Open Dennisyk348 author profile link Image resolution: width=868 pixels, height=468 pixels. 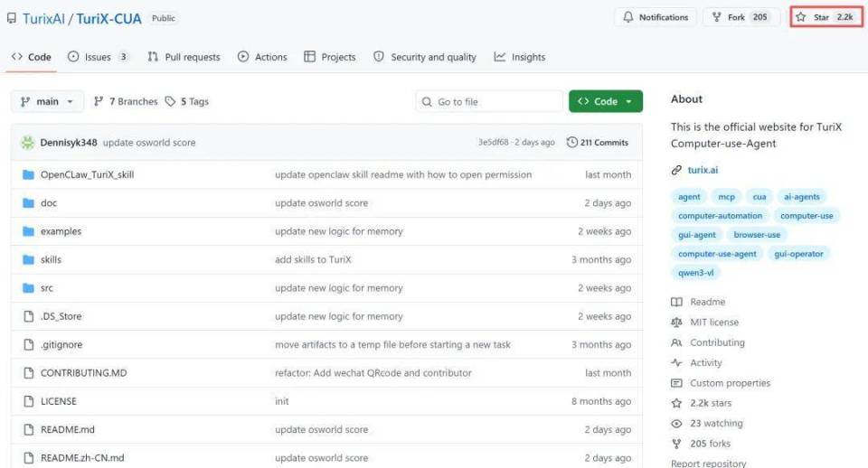click(x=69, y=142)
